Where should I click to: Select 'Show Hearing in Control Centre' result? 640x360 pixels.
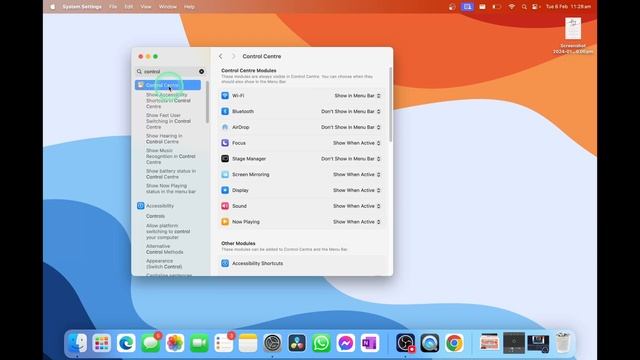164,139
